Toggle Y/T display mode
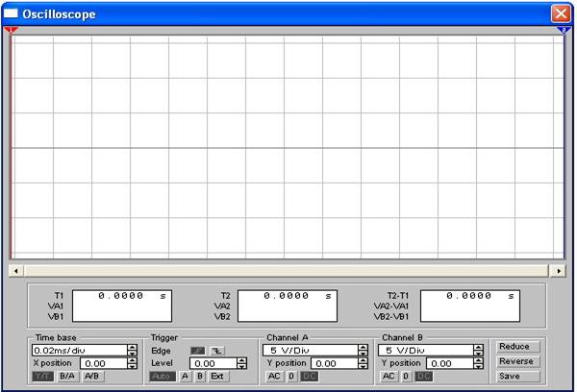This screenshot has height=392, width=577. [42, 377]
